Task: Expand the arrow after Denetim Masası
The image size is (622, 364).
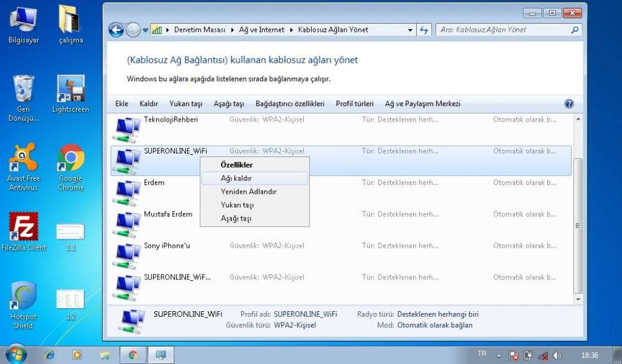Action: coord(233,30)
